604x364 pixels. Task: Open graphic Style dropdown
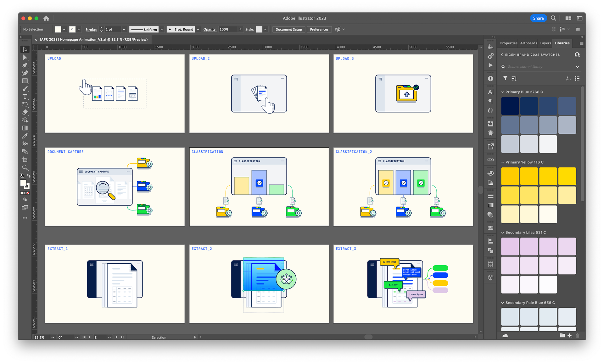266,29
